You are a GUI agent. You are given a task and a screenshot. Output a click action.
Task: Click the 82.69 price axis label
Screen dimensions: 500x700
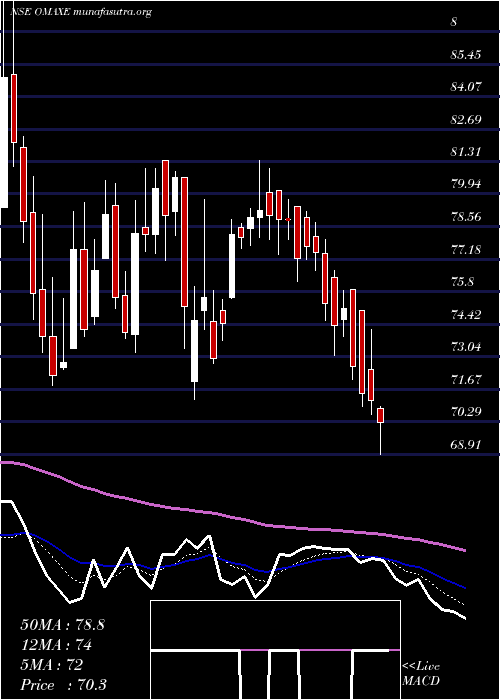click(x=466, y=120)
